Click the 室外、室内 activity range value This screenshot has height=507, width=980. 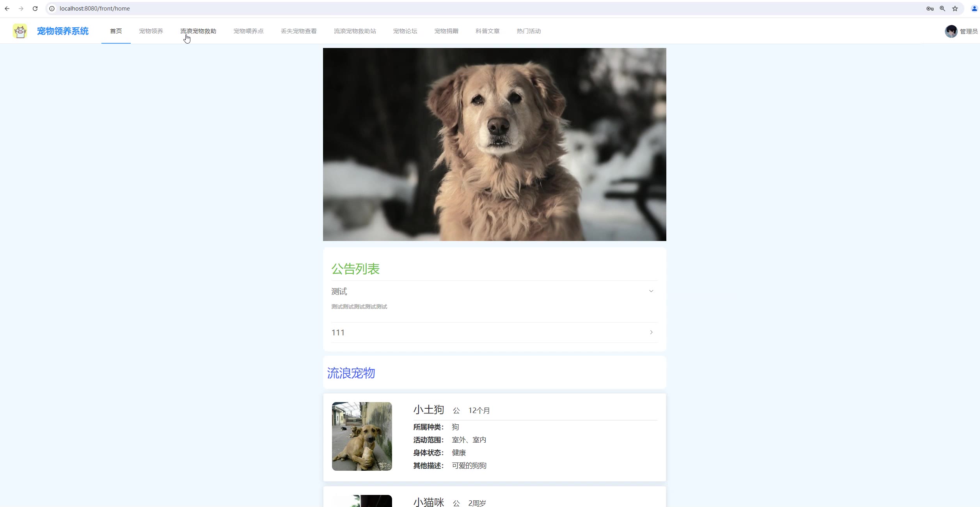[469, 440]
